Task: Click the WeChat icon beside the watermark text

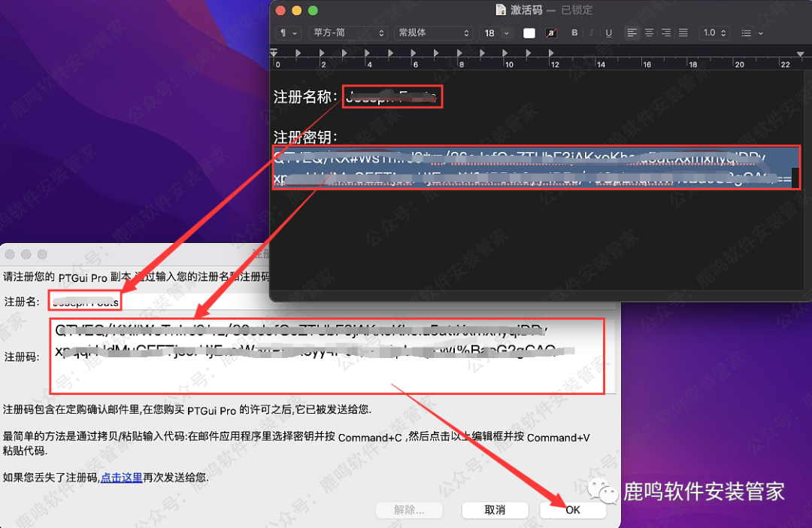Action: pyautogui.click(x=601, y=490)
